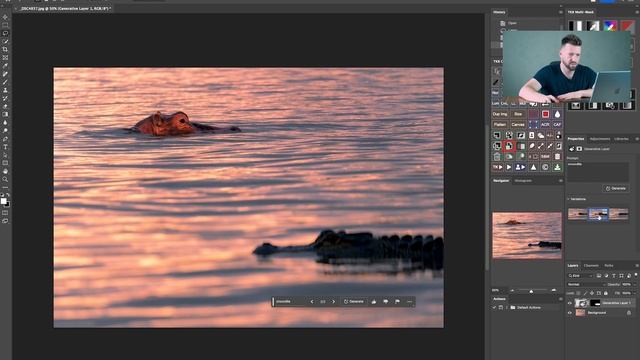Click the TK panel trash can icon
The height and width of the screenshot is (360, 640).
coord(497,156)
